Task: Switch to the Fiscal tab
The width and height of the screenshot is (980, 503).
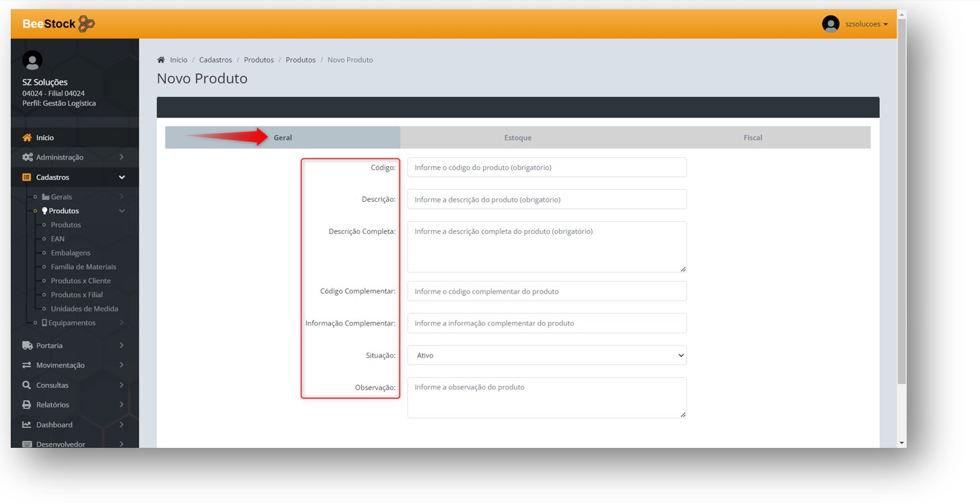Action: [752, 138]
